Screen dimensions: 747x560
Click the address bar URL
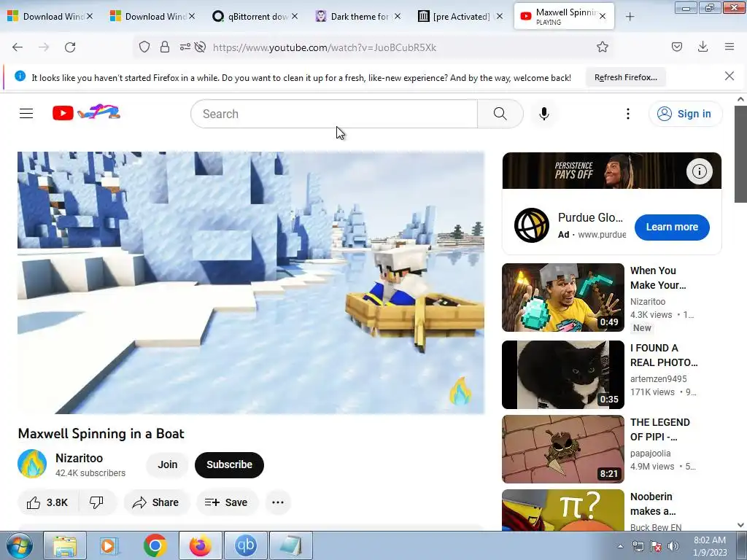tap(325, 47)
